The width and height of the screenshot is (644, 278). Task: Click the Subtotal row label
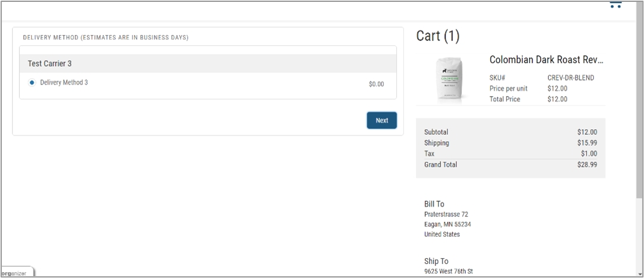point(436,132)
